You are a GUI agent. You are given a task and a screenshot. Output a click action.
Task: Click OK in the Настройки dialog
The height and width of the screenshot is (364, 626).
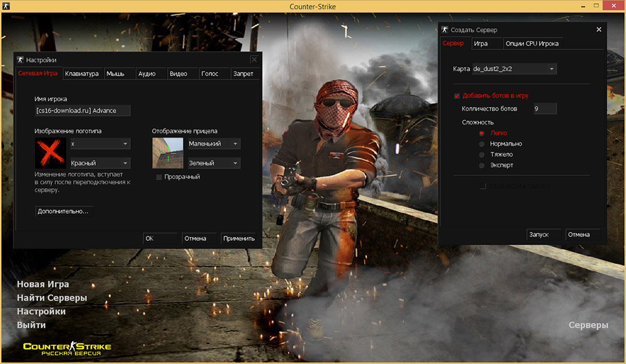point(160,238)
